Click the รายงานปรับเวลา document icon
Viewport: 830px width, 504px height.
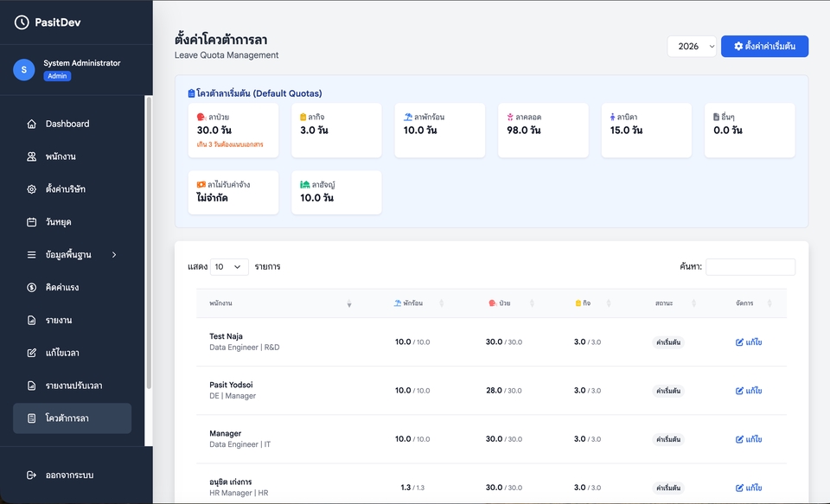(x=32, y=386)
